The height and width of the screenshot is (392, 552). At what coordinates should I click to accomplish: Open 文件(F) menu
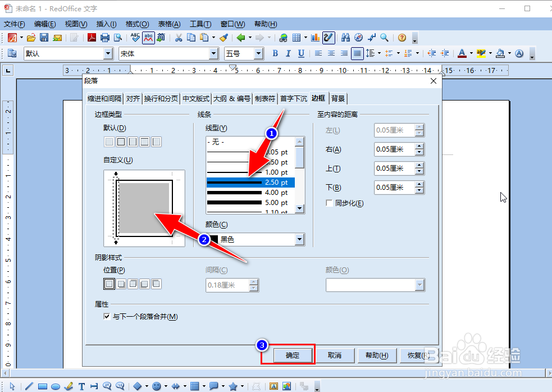click(15, 24)
